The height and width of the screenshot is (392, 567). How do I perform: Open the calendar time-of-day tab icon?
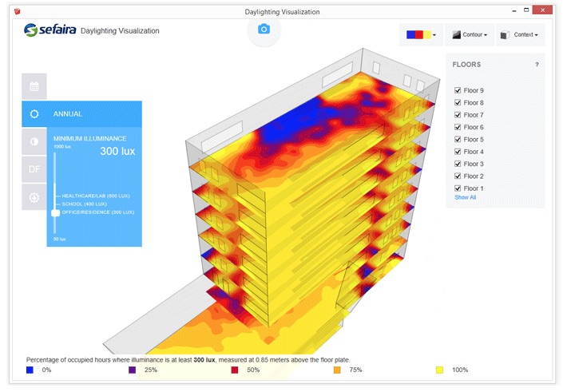tap(34, 86)
